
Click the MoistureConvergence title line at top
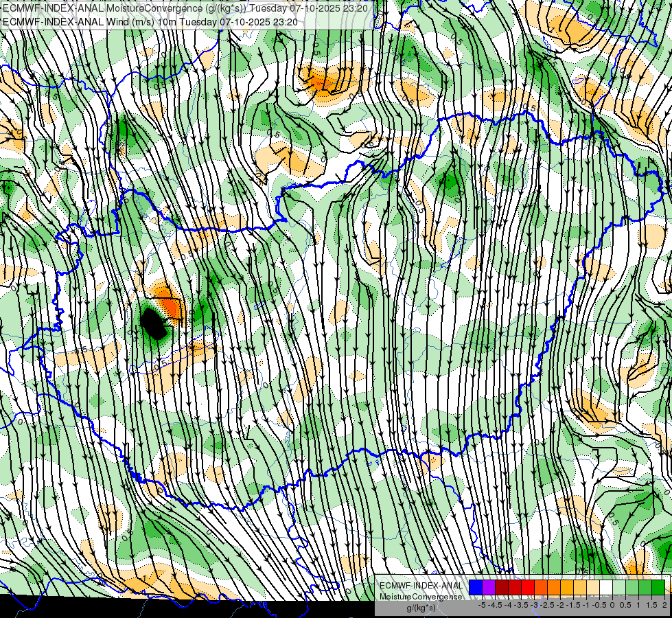click(x=185, y=8)
